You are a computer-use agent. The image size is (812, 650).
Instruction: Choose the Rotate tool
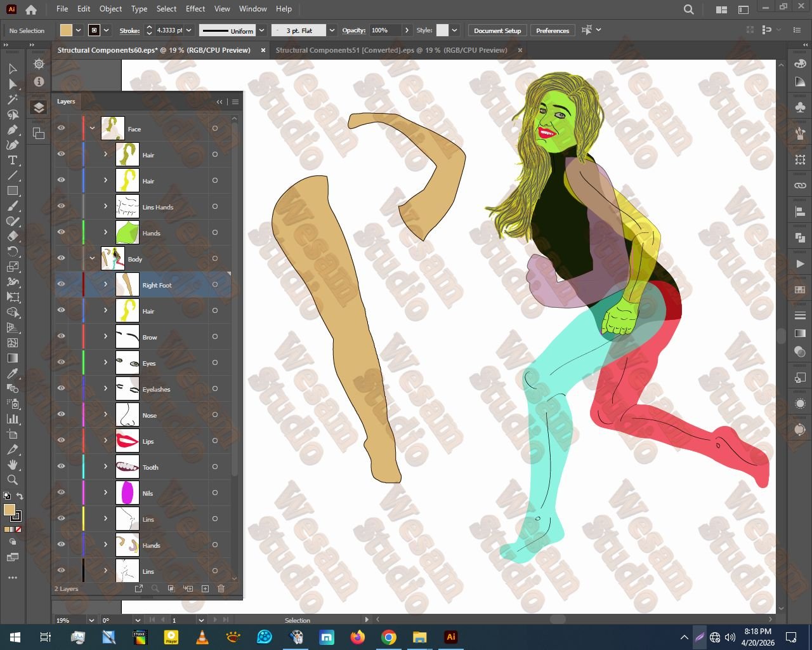[12, 251]
